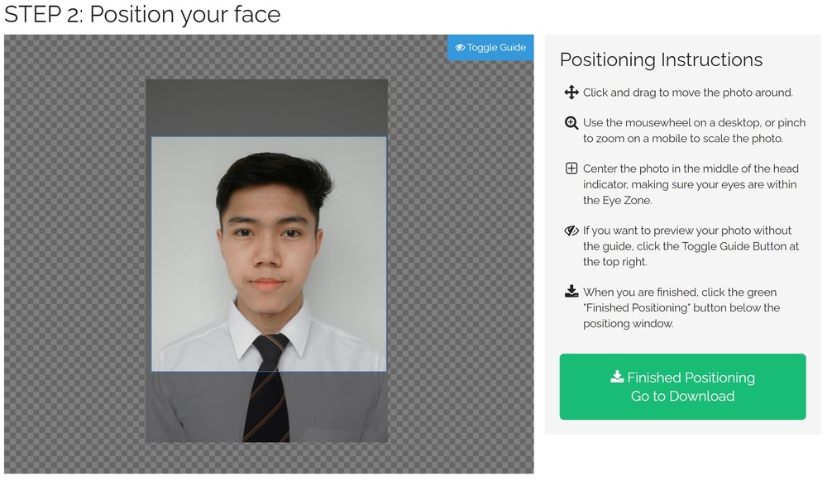Image resolution: width=827 pixels, height=504 pixels.
Task: Click the eye-slash preview icon in instructions
Action: (x=571, y=231)
